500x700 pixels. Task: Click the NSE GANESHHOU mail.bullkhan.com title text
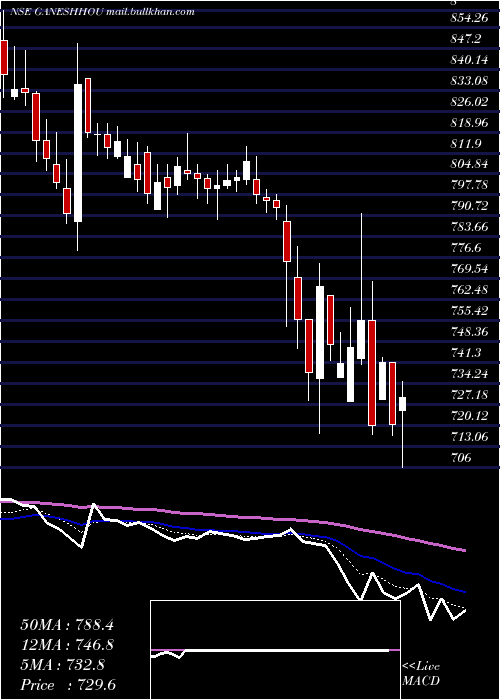tap(101, 12)
